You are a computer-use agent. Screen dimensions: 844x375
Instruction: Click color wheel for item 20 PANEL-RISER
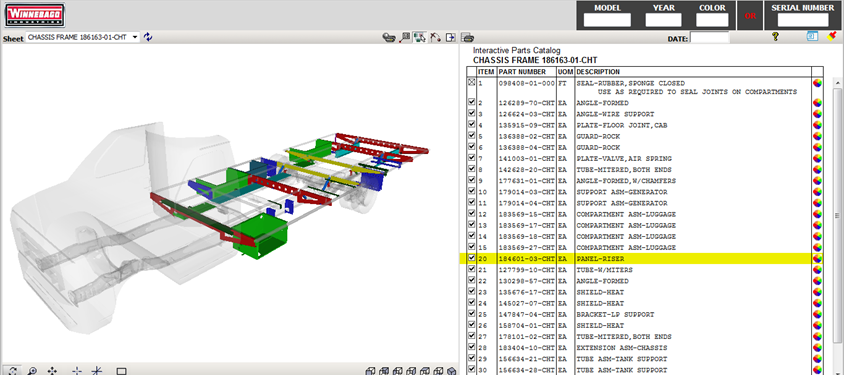[x=817, y=259]
